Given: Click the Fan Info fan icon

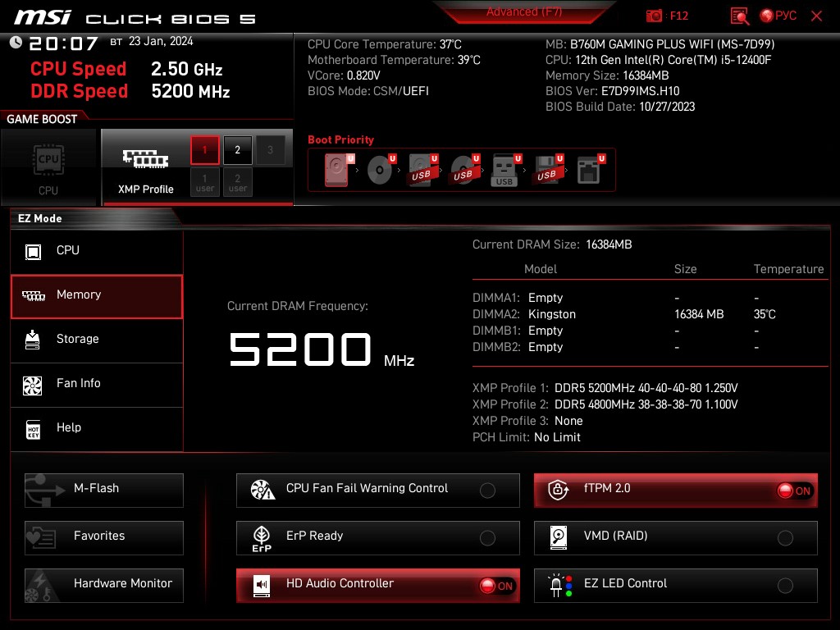Looking at the screenshot, I should [x=33, y=386].
